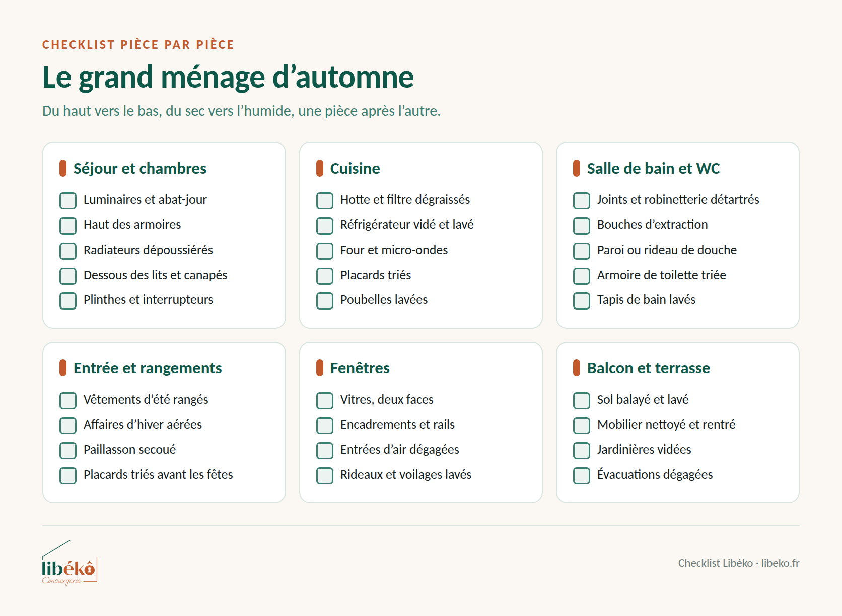Viewport: 842px width, 616px height.
Task: Click the Checklist Libéko · libeko.fr footer text
Action: point(739,563)
